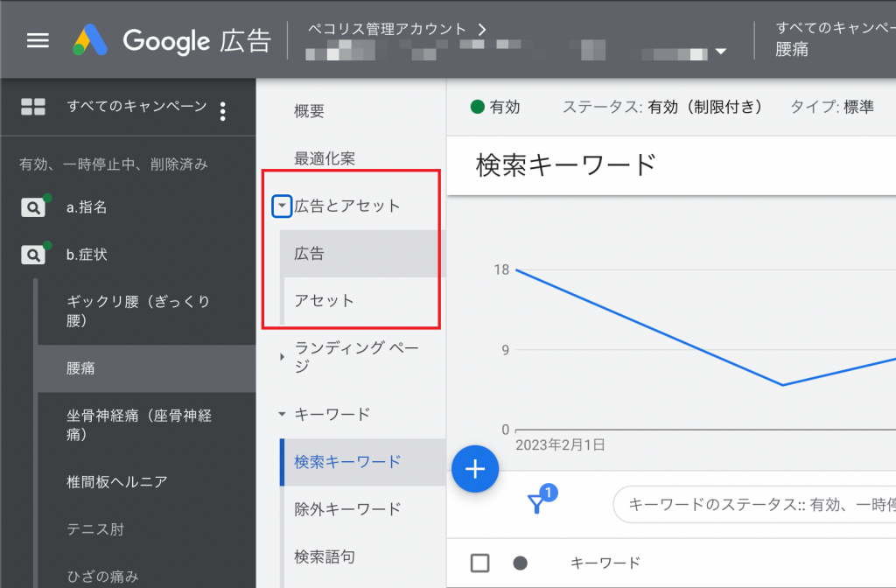The width and height of the screenshot is (896, 588).
Task: Click the search campaign icon for b.症状
Action: (x=33, y=255)
